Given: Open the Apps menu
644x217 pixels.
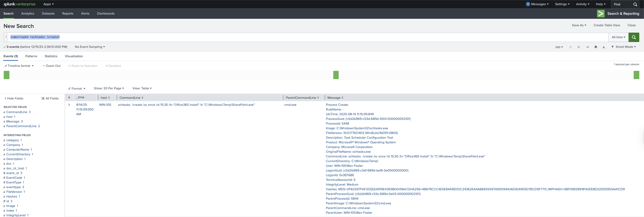Looking at the screenshot, I should pos(49,4).
